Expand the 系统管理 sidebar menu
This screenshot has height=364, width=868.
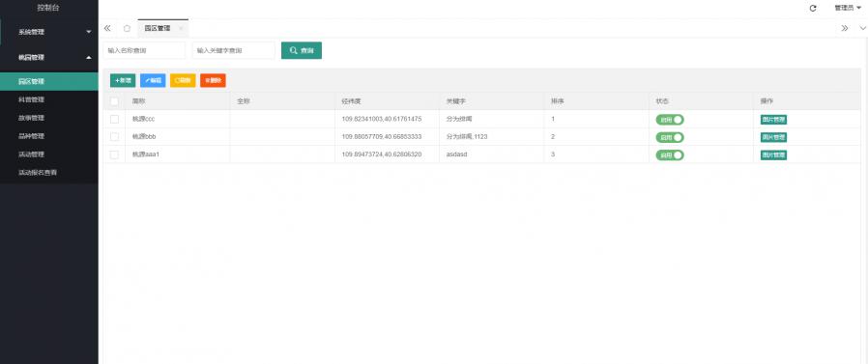coord(49,32)
